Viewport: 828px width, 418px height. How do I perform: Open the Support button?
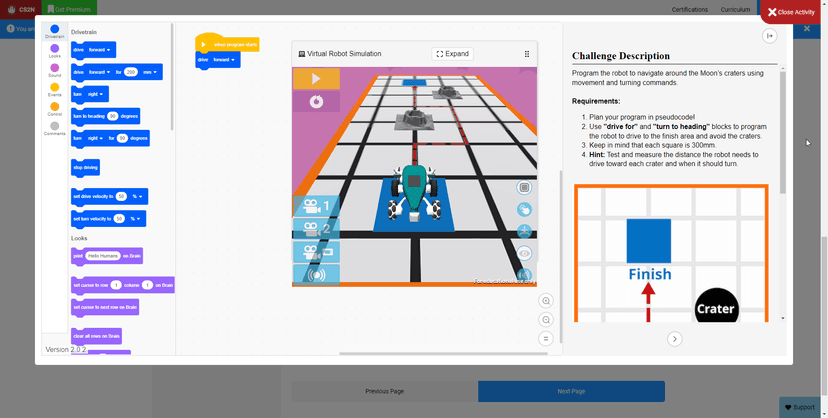tap(799, 407)
